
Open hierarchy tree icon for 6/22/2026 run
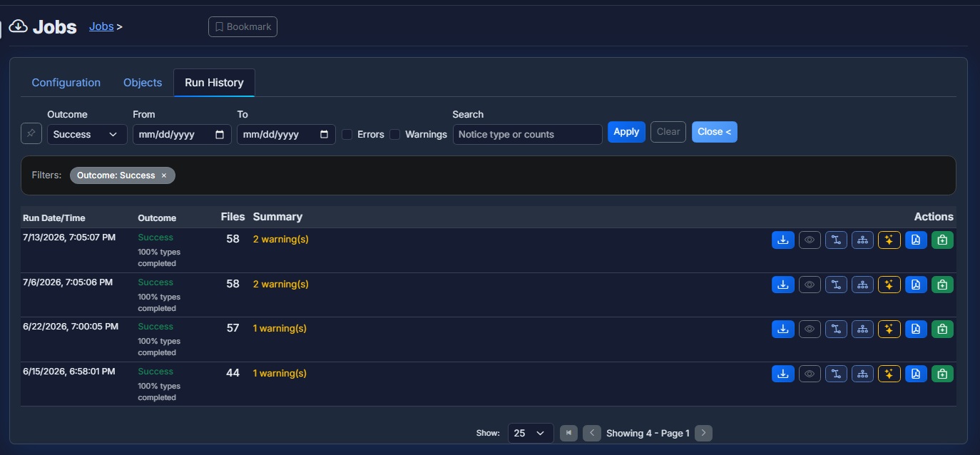click(x=862, y=329)
